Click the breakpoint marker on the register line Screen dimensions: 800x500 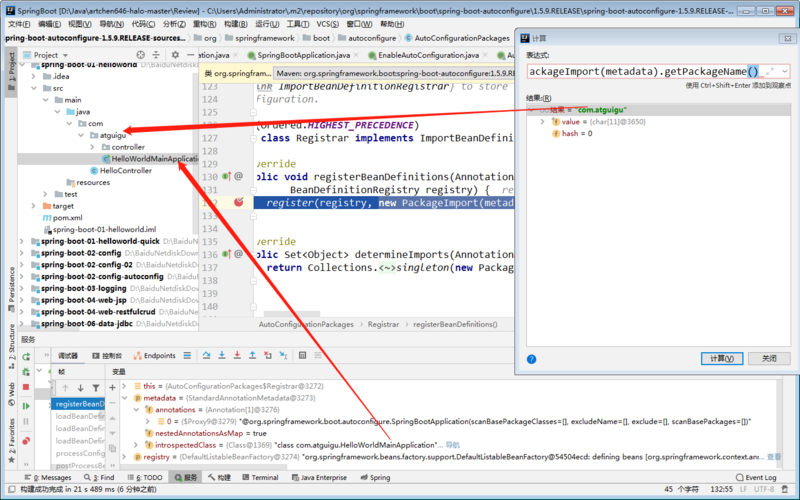coord(238,203)
